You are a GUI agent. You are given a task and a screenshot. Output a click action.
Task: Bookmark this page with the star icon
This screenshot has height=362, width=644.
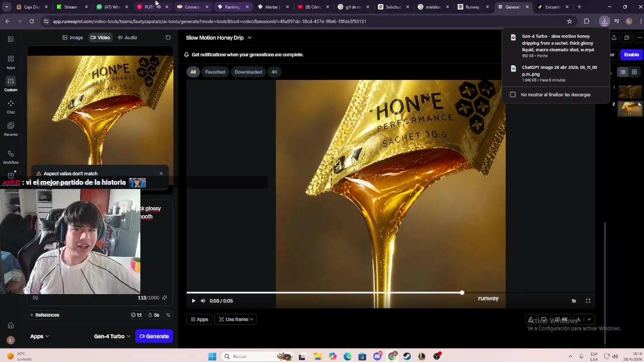[570, 21]
